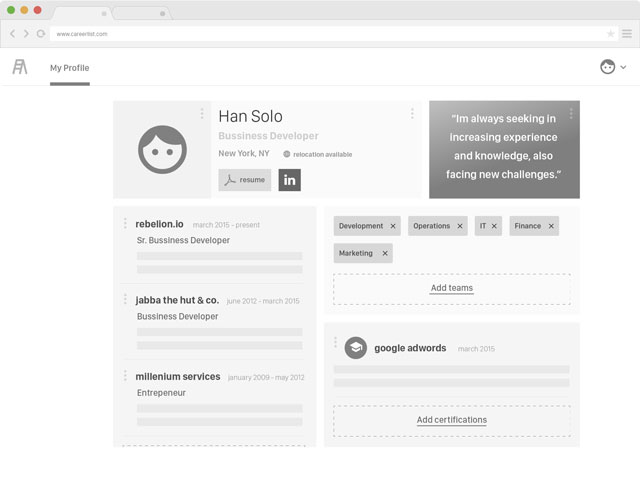Click the relocation available globe icon
Image resolution: width=640 pixels, height=480 pixels.
click(287, 154)
